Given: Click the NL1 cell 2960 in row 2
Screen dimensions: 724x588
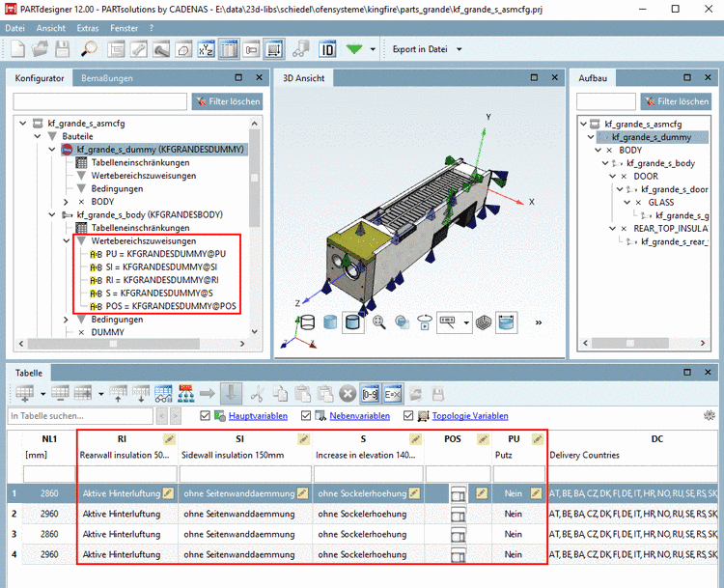Looking at the screenshot, I should [x=49, y=514].
